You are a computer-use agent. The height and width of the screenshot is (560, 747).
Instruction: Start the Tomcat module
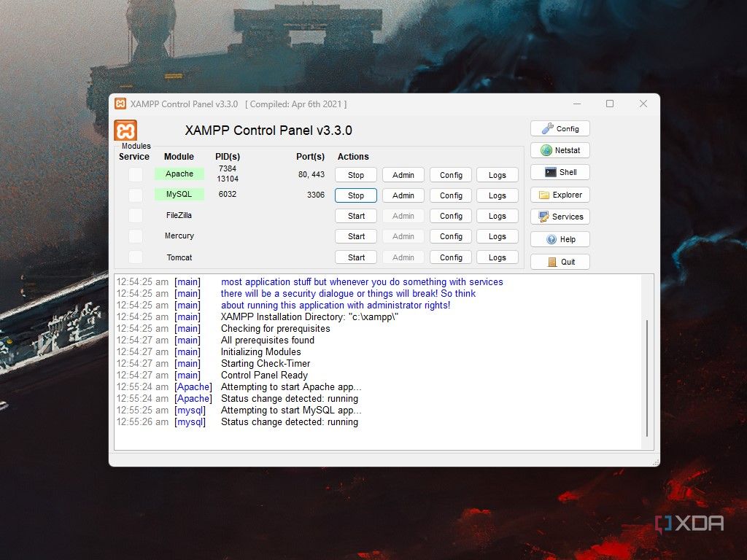[x=355, y=257]
